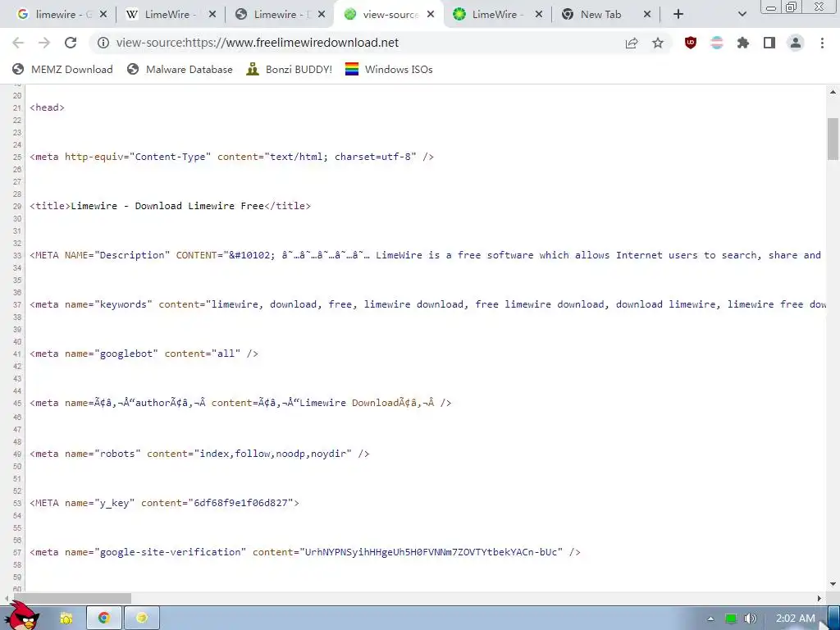
Task: Open Chrome three-dot menu
Action: pos(822,43)
